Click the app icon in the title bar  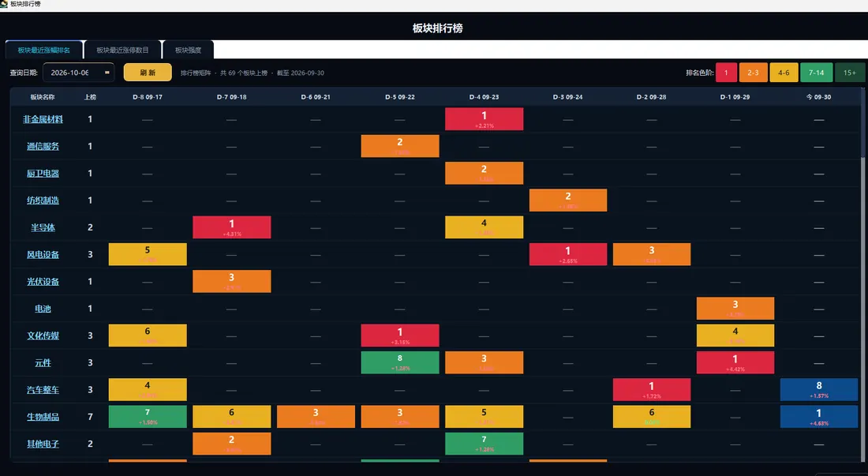click(4, 4)
